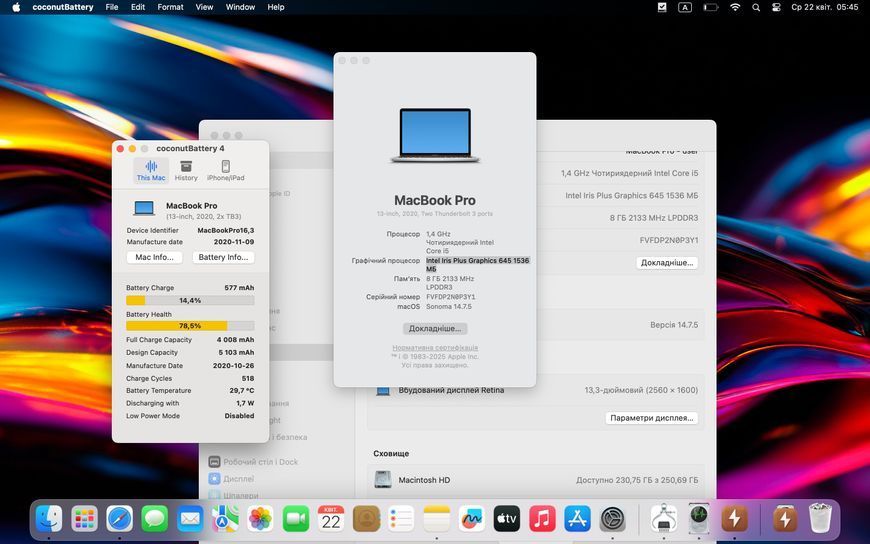Open the Window menu
This screenshot has width=870, height=544.
(x=240, y=7)
